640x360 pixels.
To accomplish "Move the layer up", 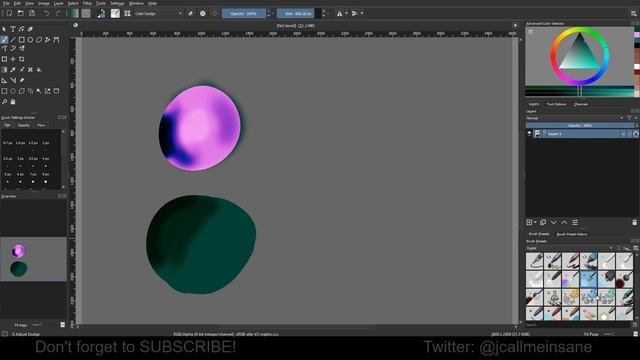I will pos(564,222).
